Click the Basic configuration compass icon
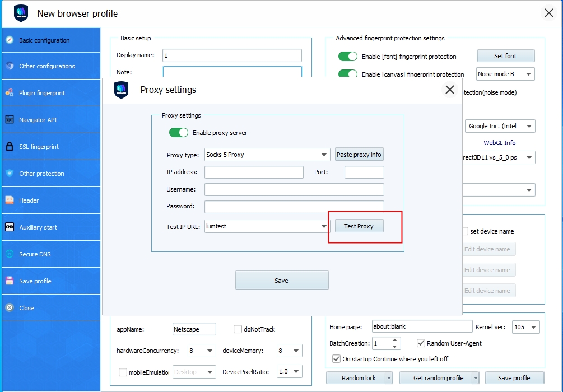The width and height of the screenshot is (563, 392). coord(9,40)
